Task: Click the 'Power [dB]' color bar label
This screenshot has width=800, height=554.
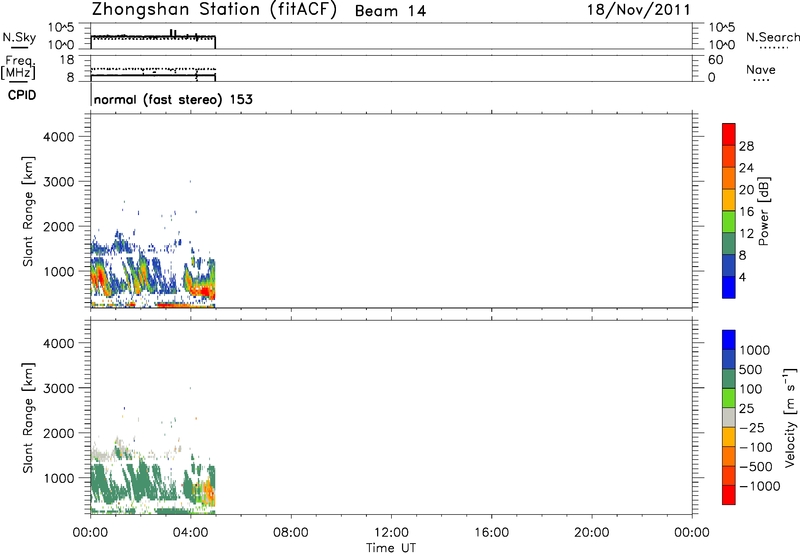Action: 763,211
